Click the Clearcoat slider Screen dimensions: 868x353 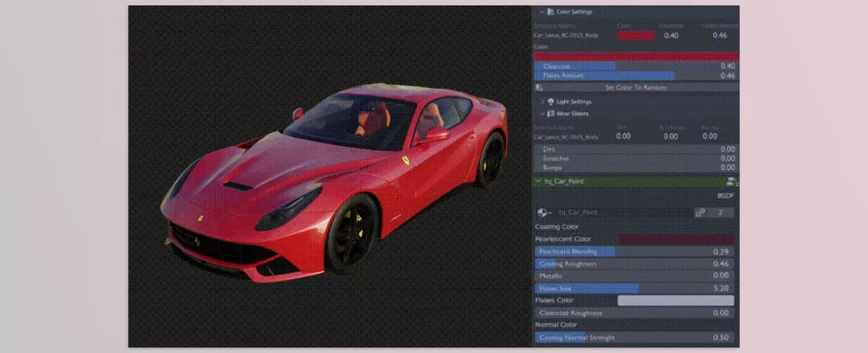coord(636,66)
